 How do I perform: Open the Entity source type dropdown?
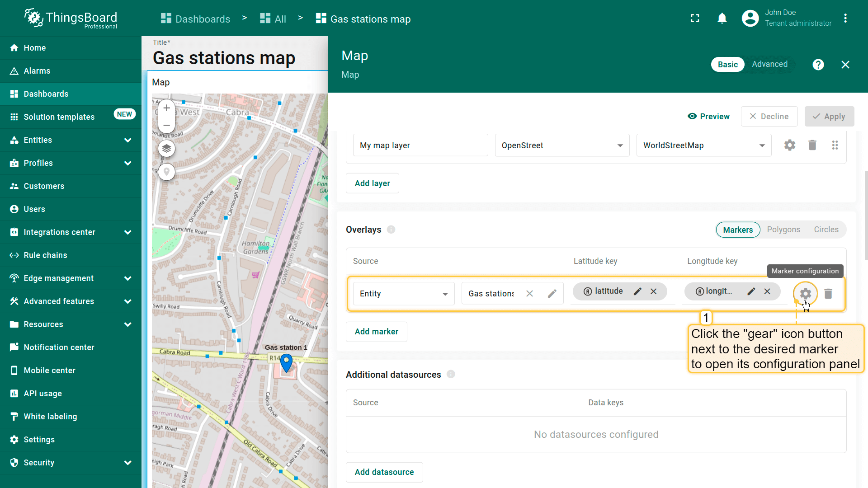click(x=403, y=294)
